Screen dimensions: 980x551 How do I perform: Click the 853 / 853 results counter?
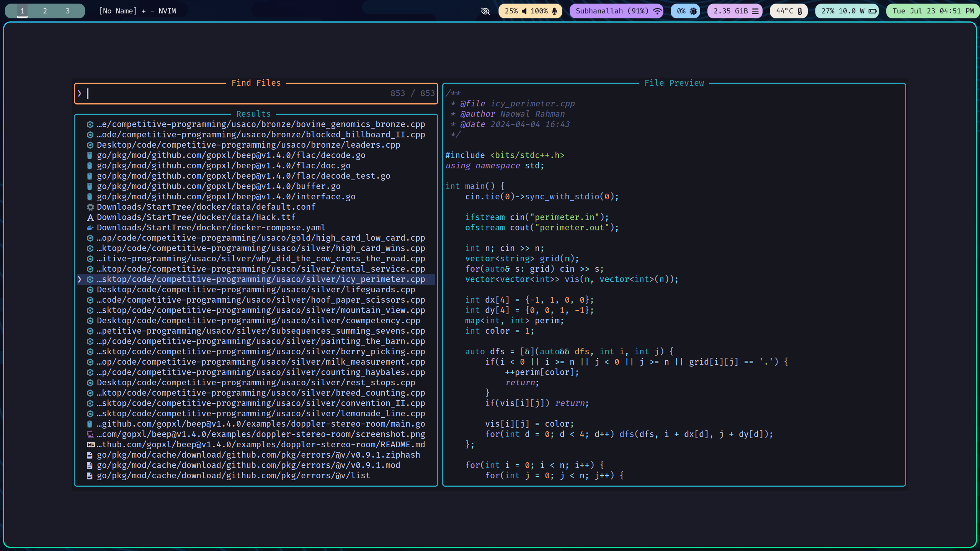coord(413,93)
